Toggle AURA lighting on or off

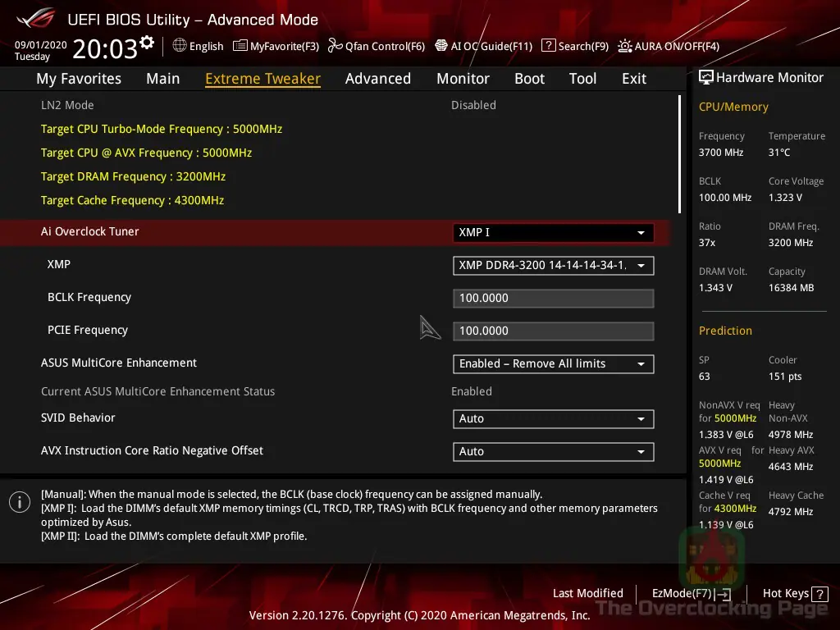pos(625,47)
